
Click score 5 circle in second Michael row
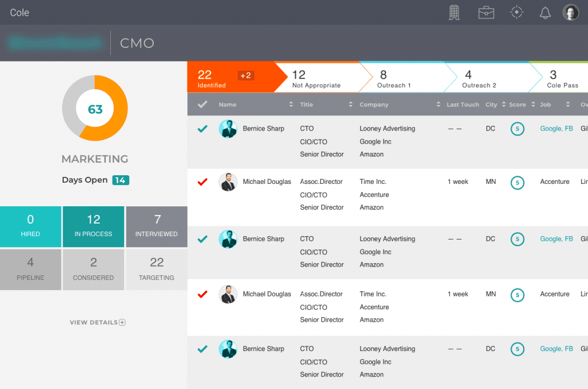(517, 295)
